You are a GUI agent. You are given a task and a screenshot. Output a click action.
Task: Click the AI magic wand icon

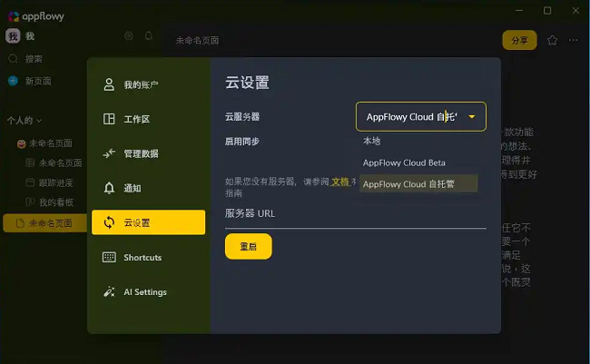click(109, 291)
